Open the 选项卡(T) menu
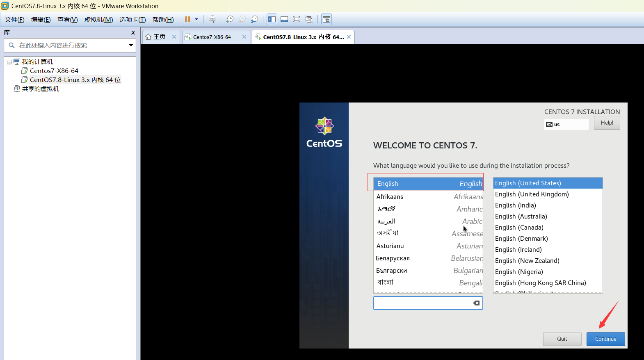644x360 pixels. click(133, 20)
